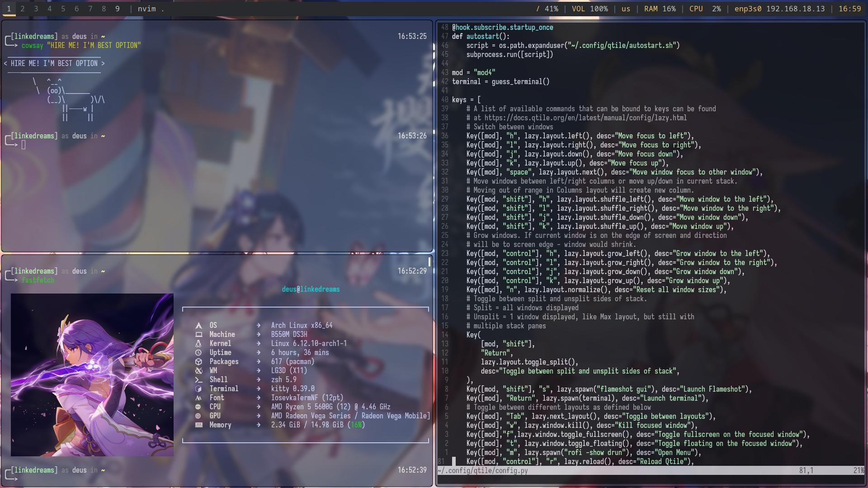Screen dimensions: 868x488
Task: Click the 'mod = "mod4"' line
Action: [x=473, y=72]
